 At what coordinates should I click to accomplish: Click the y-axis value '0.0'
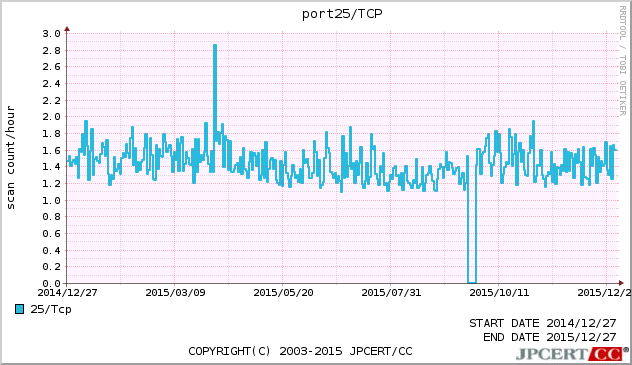[51, 284]
